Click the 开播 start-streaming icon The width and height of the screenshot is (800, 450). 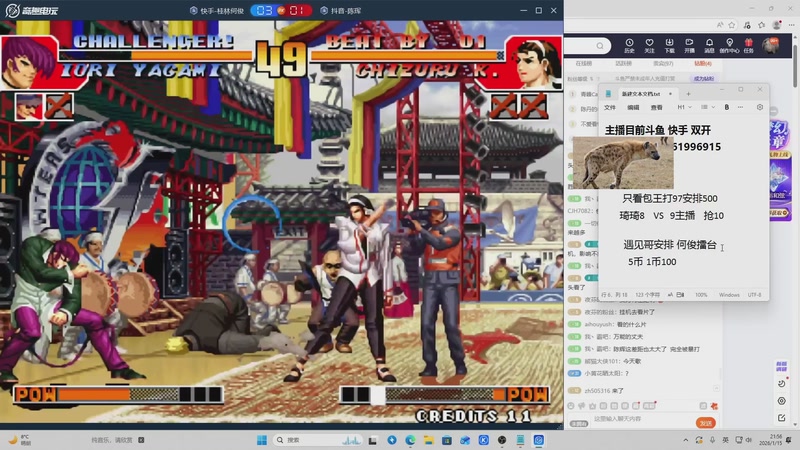pos(689,45)
